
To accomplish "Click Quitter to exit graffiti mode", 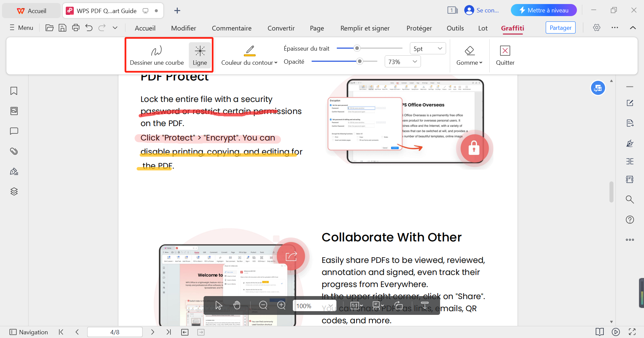I will coord(505,55).
